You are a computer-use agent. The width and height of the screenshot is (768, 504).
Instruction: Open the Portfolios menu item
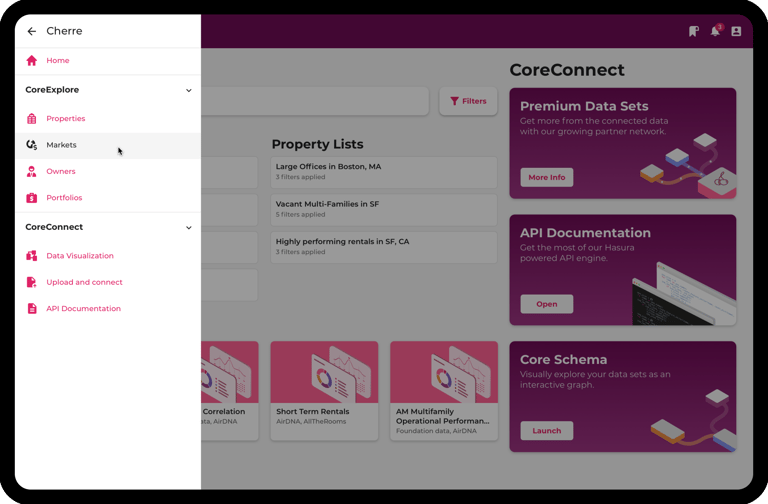click(64, 198)
